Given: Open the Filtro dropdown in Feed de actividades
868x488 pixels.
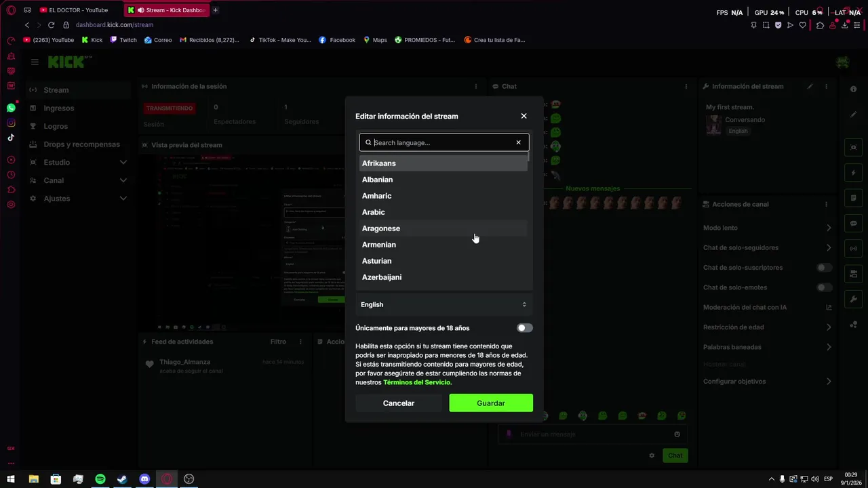Looking at the screenshot, I should pos(278,342).
